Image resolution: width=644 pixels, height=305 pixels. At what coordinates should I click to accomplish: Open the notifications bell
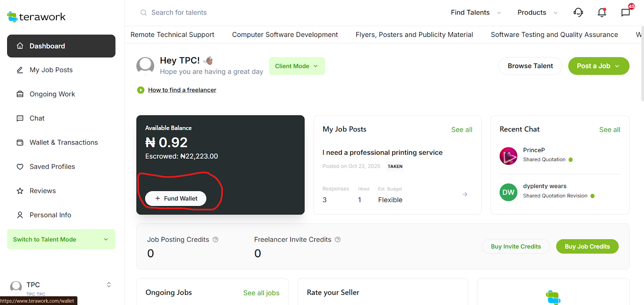click(x=602, y=12)
